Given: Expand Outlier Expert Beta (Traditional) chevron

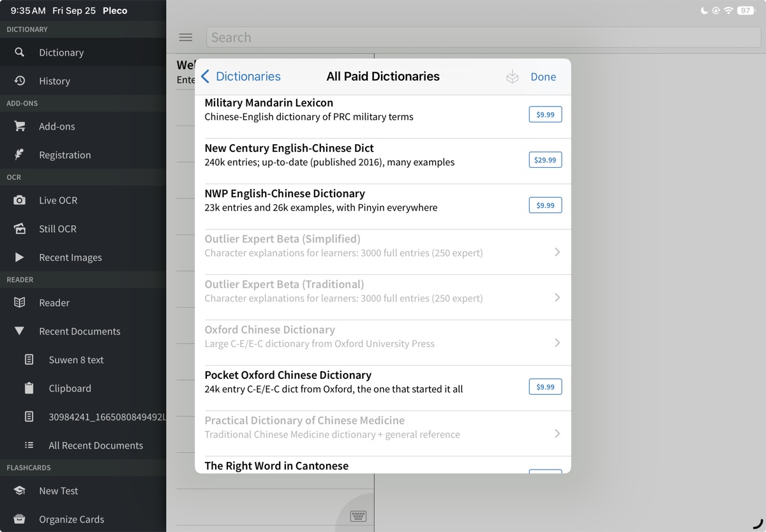Looking at the screenshot, I should click(557, 297).
